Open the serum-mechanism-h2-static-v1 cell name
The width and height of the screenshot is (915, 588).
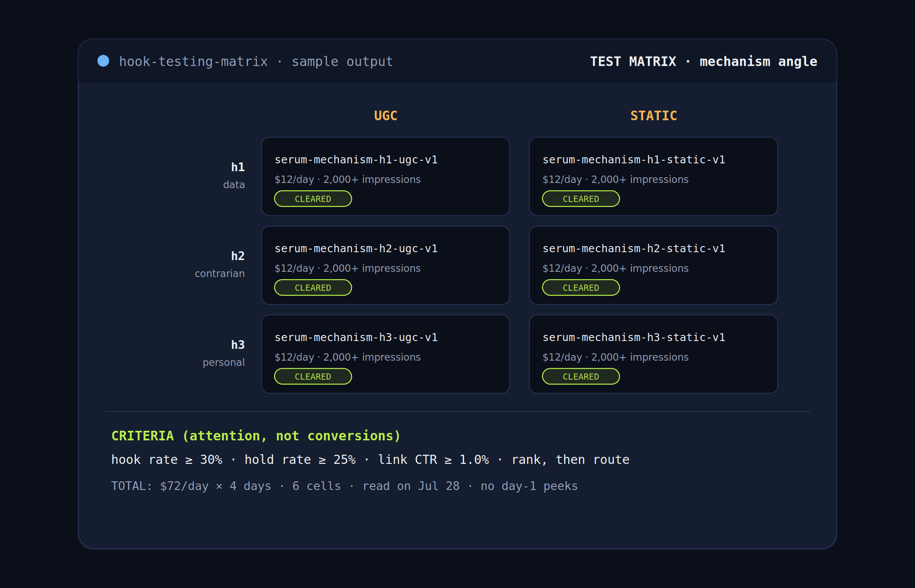[x=634, y=249]
